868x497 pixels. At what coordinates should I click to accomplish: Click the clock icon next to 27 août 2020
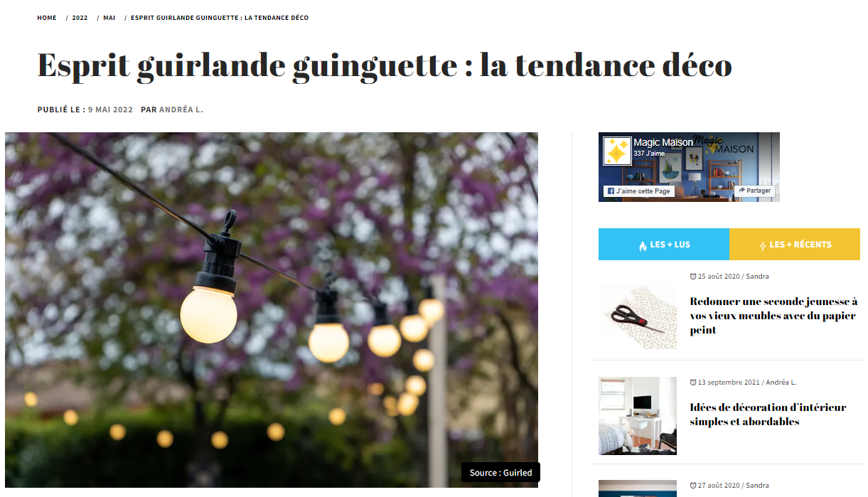coord(693,486)
